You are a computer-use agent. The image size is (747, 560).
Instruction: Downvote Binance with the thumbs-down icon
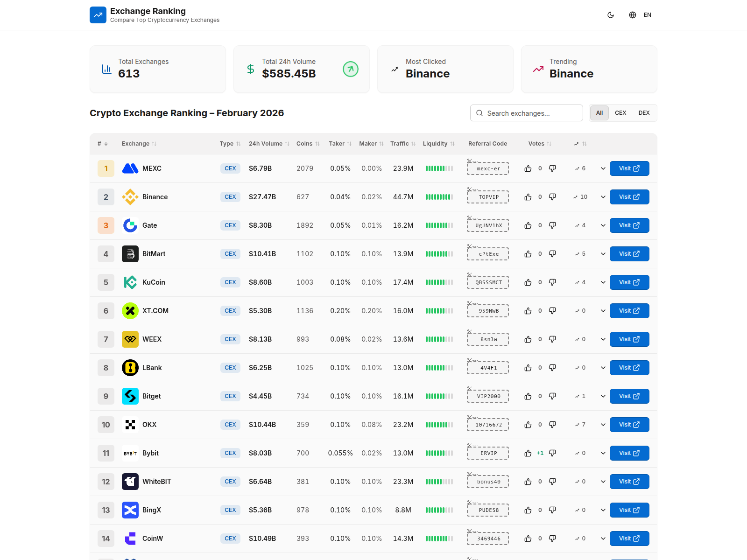click(x=552, y=197)
